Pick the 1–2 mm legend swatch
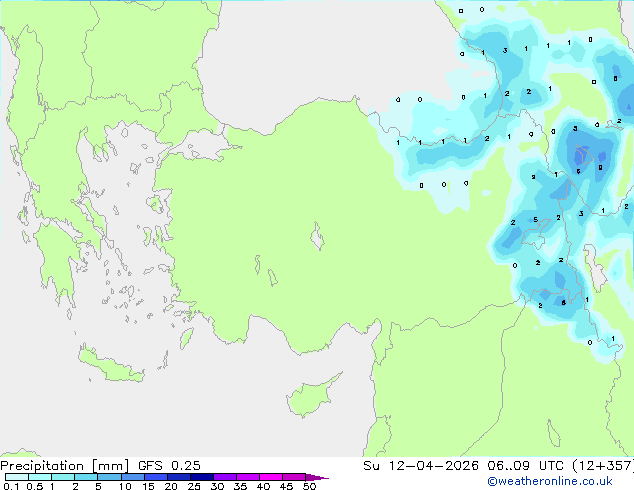The image size is (634, 490). [x=63, y=477]
